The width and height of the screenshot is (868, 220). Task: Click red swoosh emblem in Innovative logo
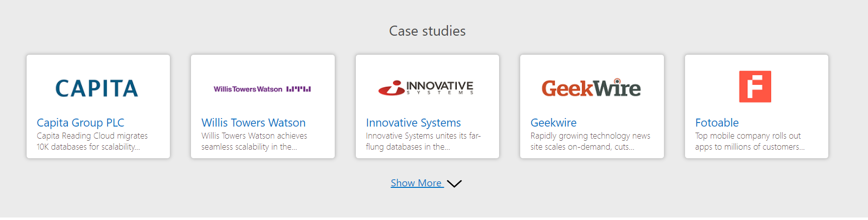point(392,88)
